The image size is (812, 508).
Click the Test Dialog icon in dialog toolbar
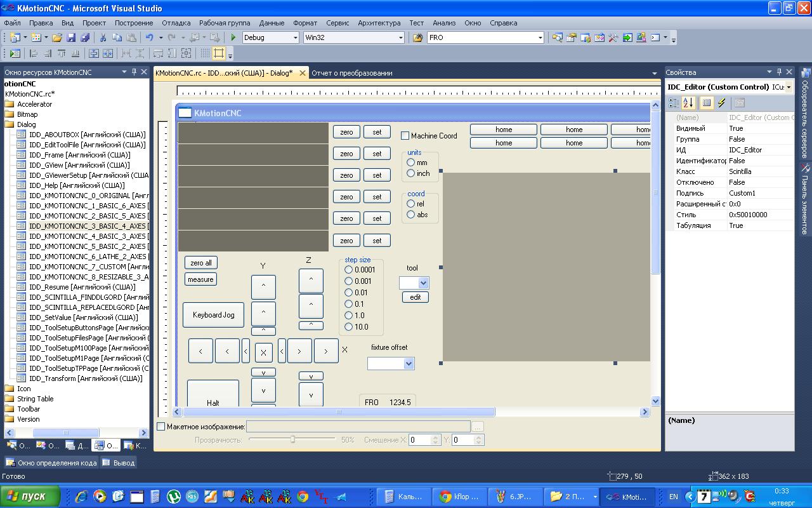(15, 53)
